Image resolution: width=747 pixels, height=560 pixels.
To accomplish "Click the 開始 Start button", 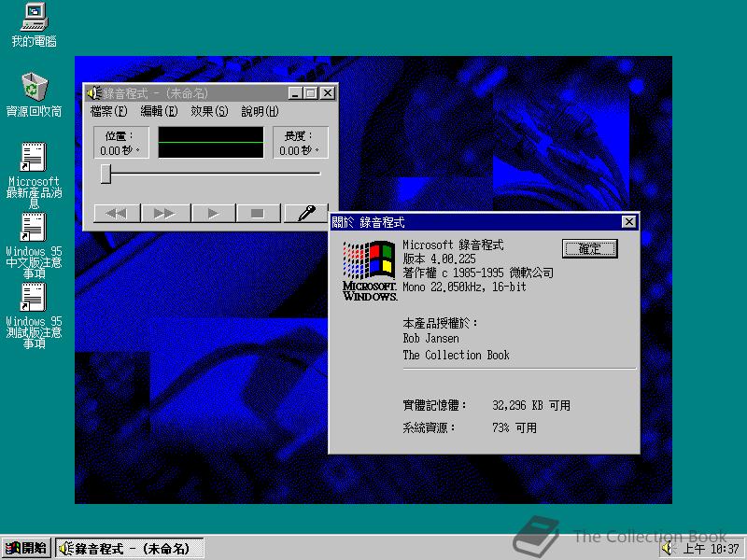I will pyautogui.click(x=26, y=548).
